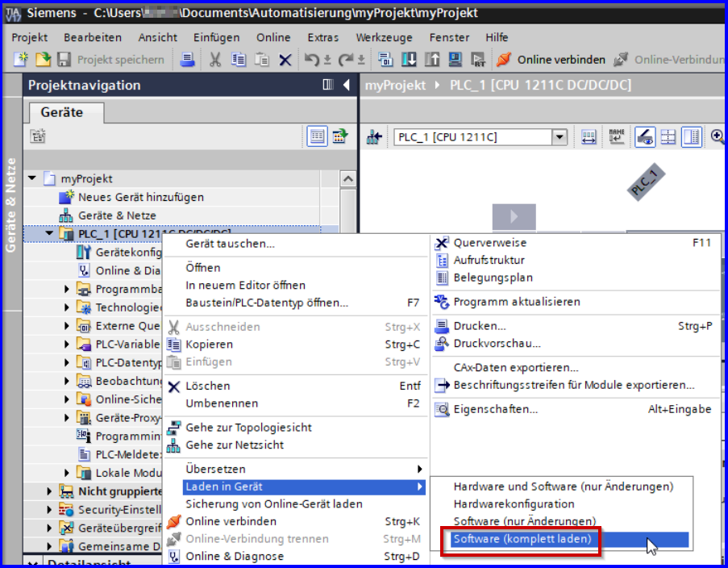Collapse the PLC_1 tree node
728x568 pixels.
click(x=49, y=233)
